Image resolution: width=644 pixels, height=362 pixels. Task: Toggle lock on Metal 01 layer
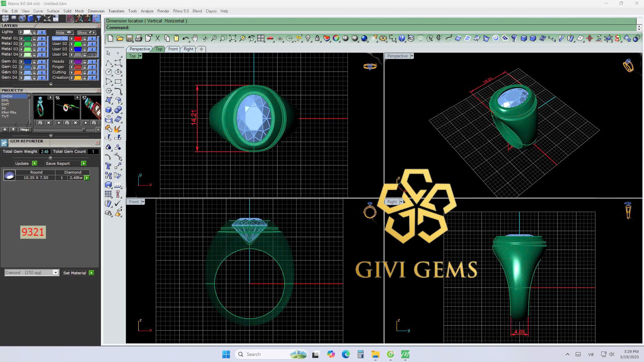tap(34, 39)
